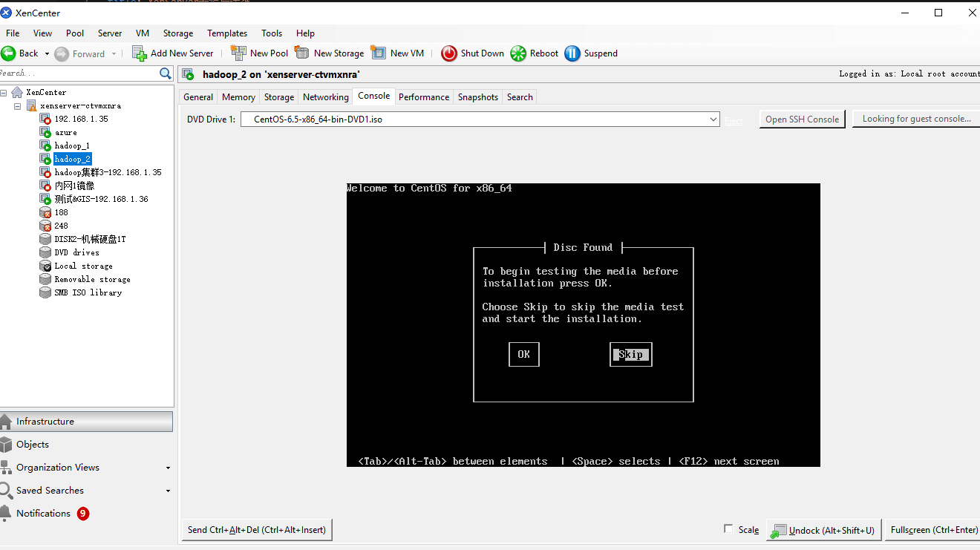Open Notifications panel with 9 alerts
The height and width of the screenshot is (550, 980).
coord(44,514)
